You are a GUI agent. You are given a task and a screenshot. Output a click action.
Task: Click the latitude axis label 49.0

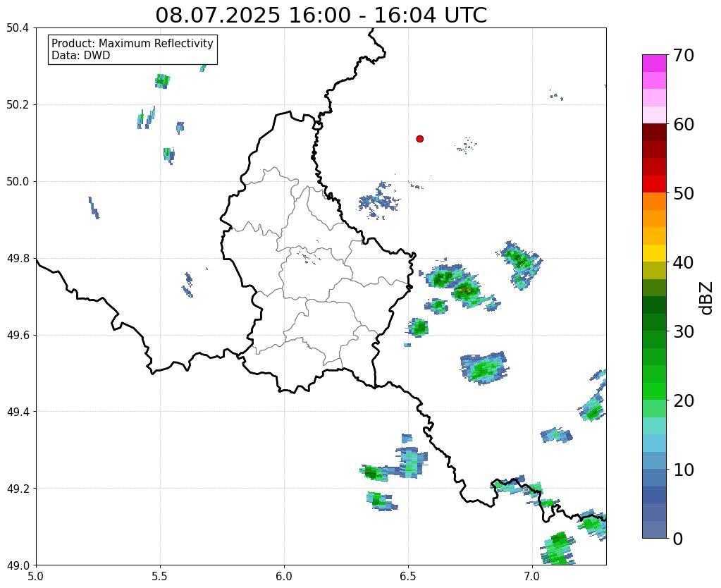click(18, 565)
